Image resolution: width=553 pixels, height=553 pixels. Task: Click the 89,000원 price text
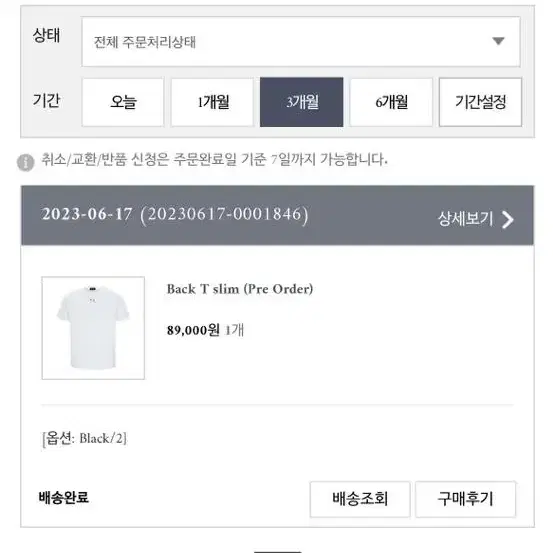coord(193,330)
